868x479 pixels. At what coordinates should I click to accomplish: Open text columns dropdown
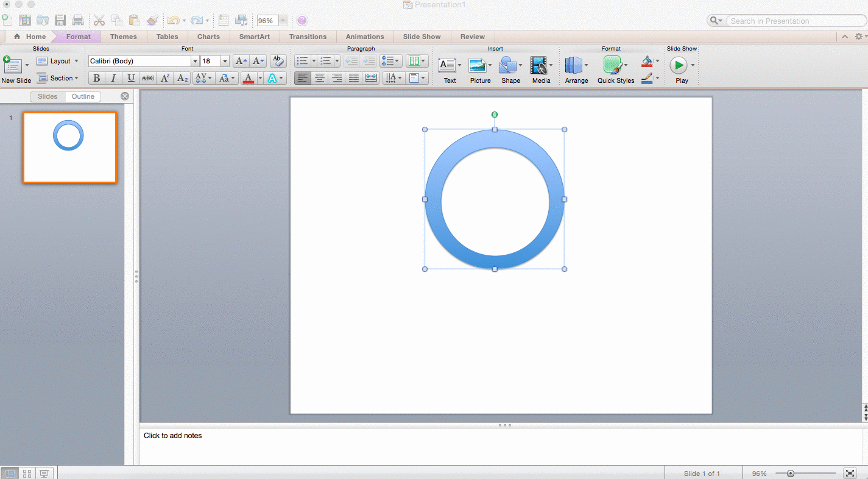[x=417, y=61]
